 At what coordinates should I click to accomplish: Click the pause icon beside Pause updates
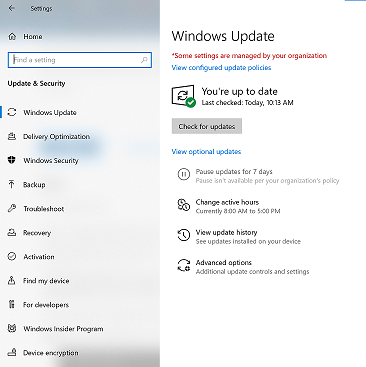click(x=184, y=174)
